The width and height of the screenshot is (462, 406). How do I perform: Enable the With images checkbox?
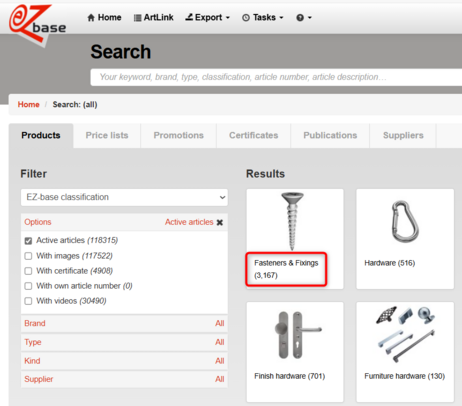click(x=28, y=256)
